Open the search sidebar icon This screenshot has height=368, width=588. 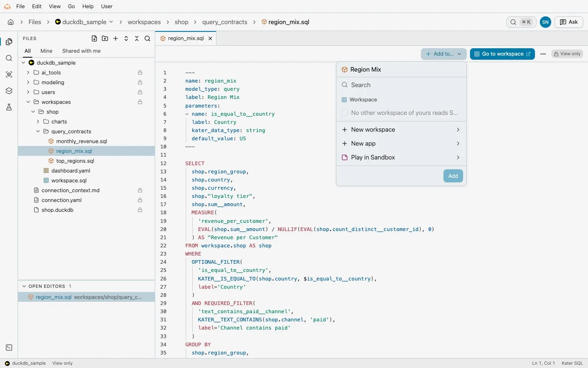(9, 58)
